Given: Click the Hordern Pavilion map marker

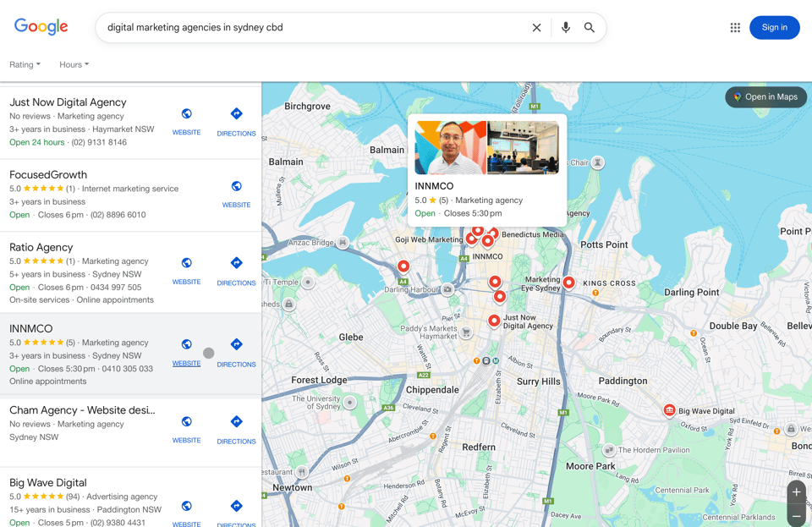Looking at the screenshot, I should [609, 449].
